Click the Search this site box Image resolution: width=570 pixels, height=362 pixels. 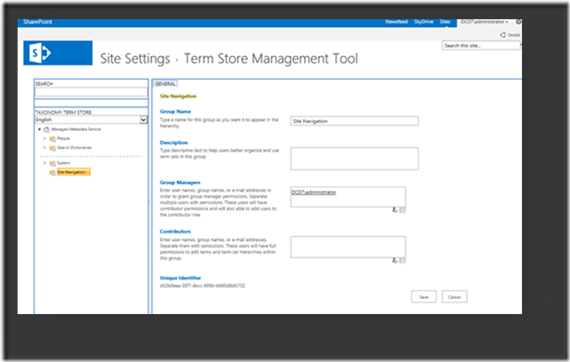coord(481,45)
